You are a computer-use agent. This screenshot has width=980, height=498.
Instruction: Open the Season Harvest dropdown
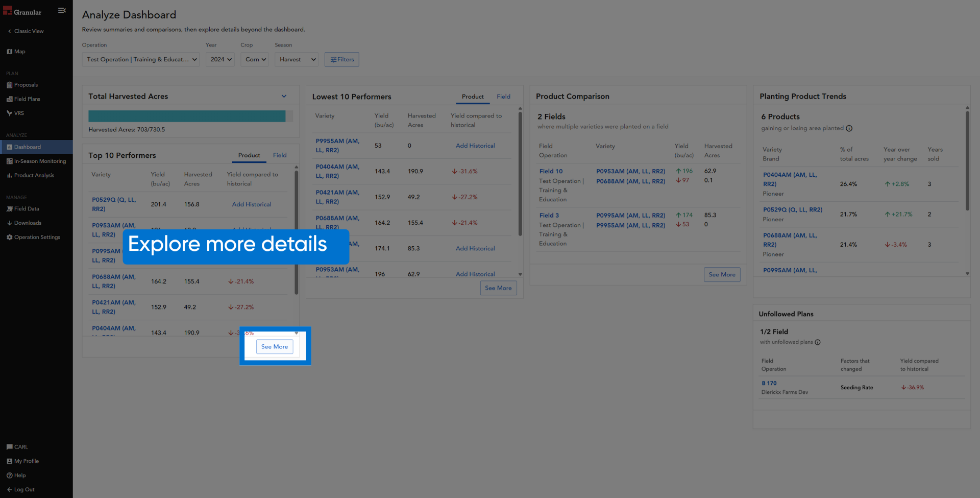click(x=297, y=60)
